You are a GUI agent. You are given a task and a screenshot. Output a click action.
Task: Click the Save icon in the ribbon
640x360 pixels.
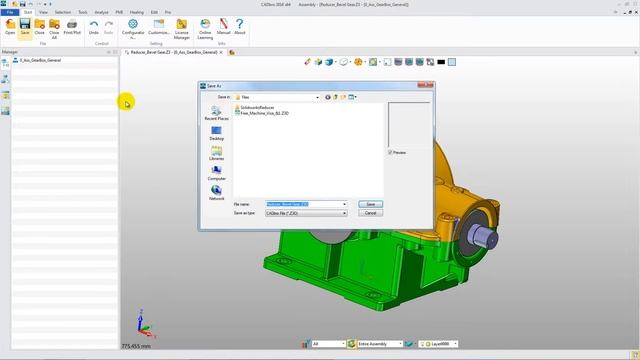point(25,27)
